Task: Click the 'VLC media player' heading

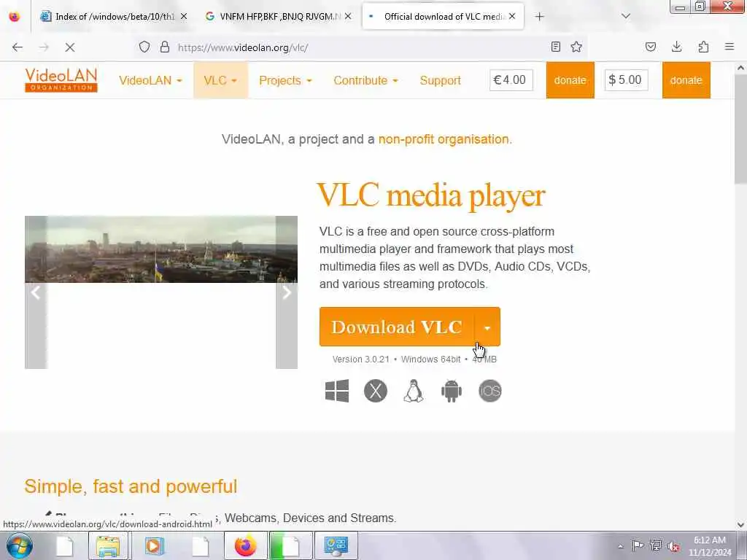Action: pyautogui.click(x=430, y=195)
